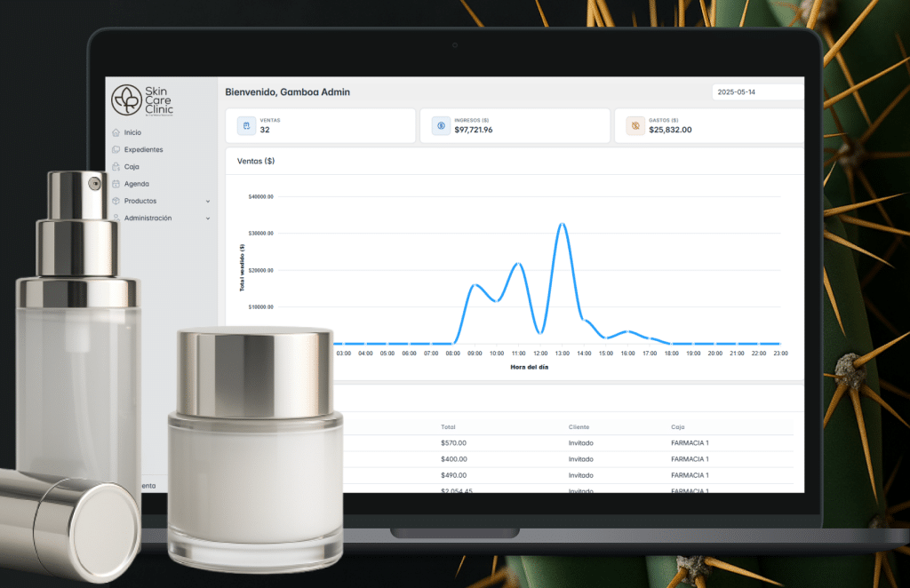Click the Productos box icon

(116, 201)
